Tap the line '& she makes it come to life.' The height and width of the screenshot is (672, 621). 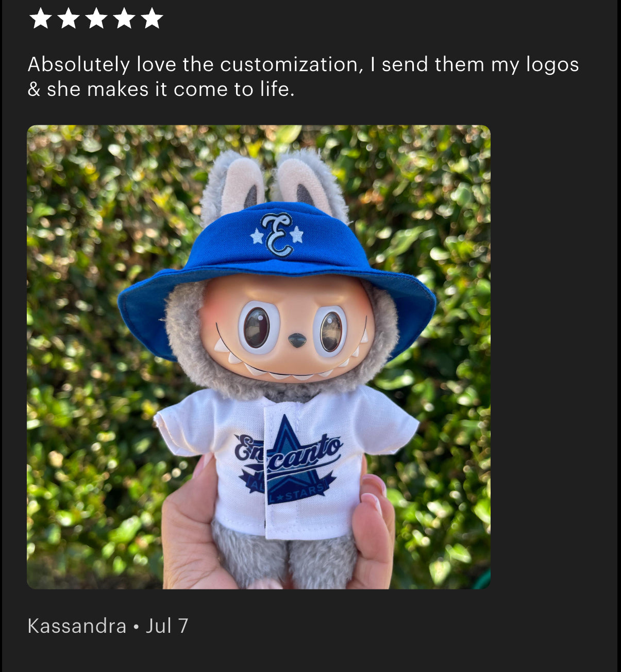point(161,89)
